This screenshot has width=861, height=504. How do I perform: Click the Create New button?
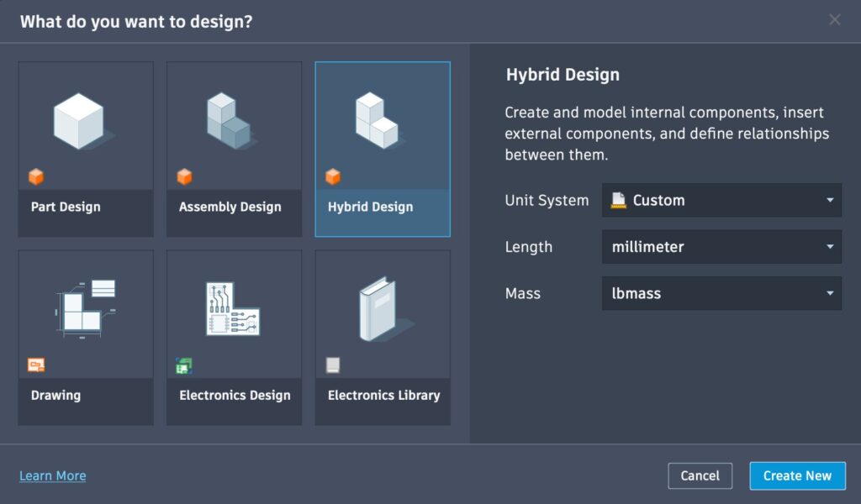[797, 475]
